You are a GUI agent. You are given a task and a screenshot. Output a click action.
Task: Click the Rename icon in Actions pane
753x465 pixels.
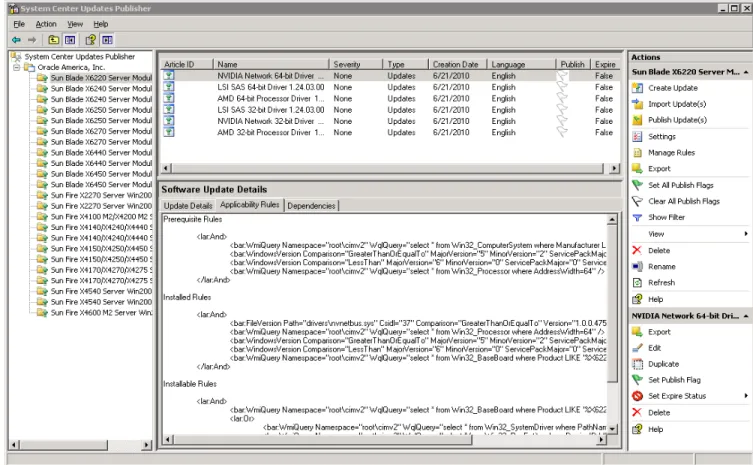point(637,267)
